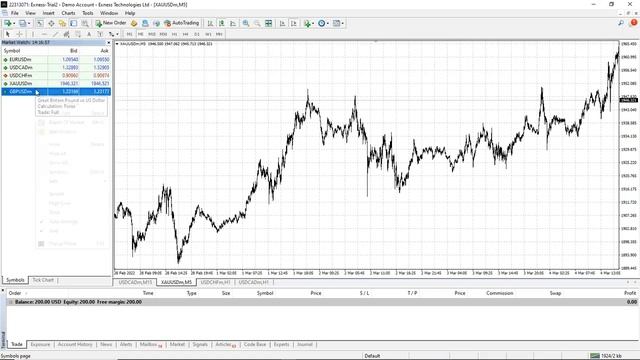Open the Insert menu

[48, 13]
